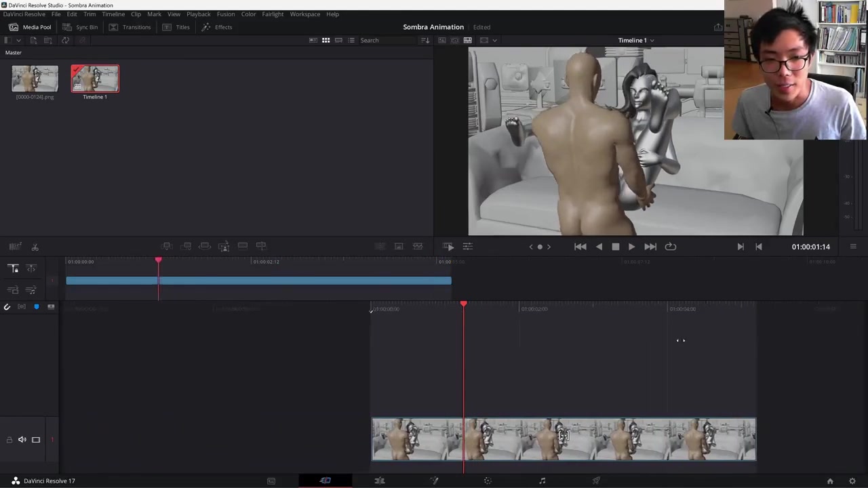The height and width of the screenshot is (488, 868).
Task: Select the Timeline 1 thumbnail in media pool
Action: point(95,79)
